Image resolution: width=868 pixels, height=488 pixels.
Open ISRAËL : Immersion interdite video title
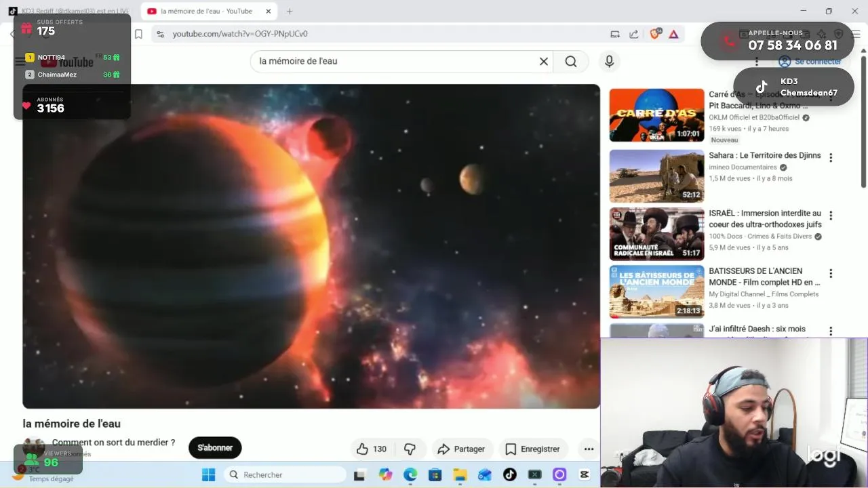tap(765, 219)
